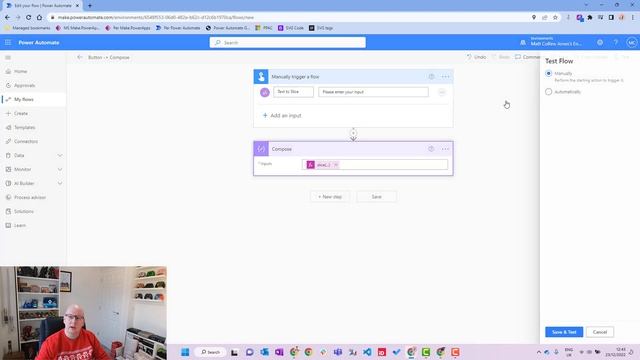Open help for Manually trigger a flow
The width and height of the screenshot is (640, 360).
tap(431, 76)
